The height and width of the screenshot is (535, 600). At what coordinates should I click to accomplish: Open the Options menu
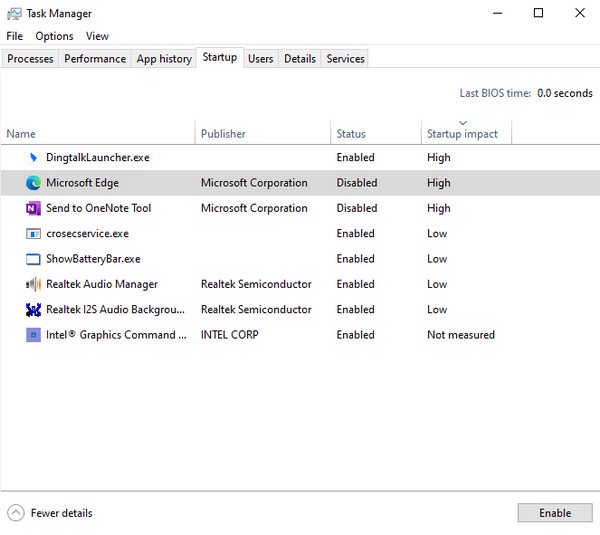(54, 36)
